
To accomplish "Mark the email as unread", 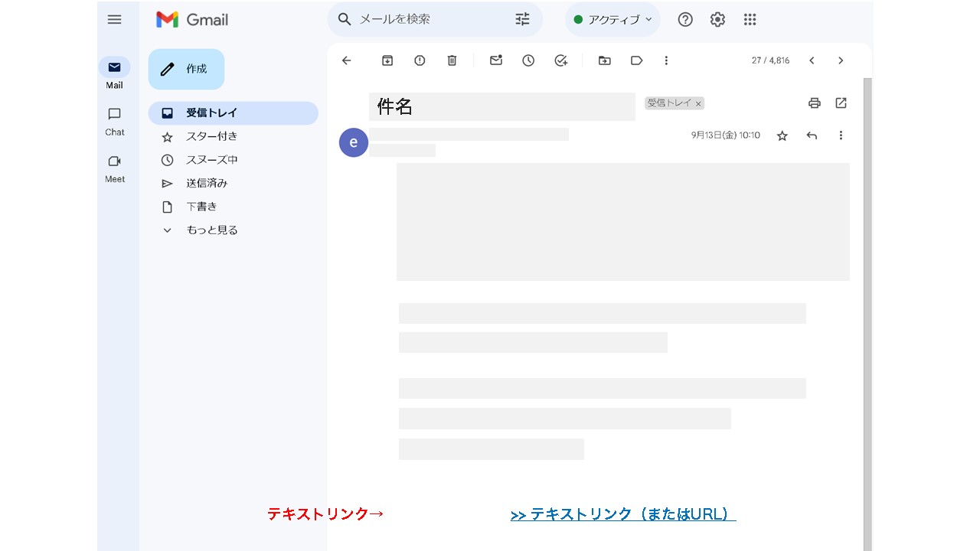I will (495, 60).
